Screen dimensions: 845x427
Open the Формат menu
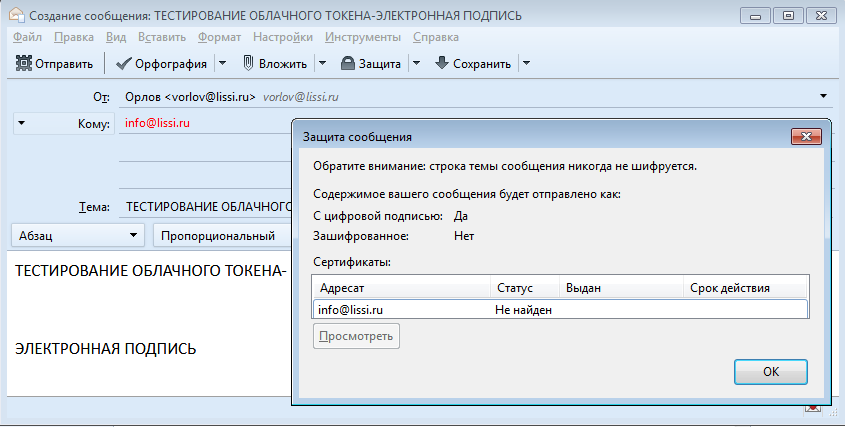point(219,37)
